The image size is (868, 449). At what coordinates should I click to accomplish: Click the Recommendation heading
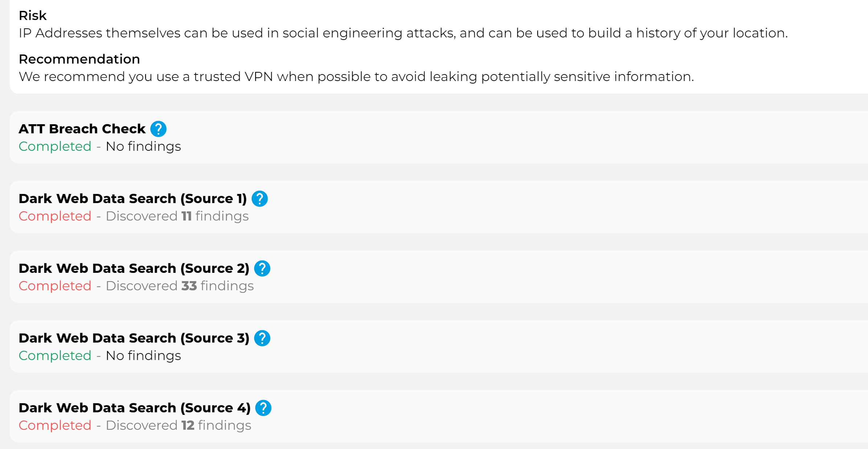(79, 59)
